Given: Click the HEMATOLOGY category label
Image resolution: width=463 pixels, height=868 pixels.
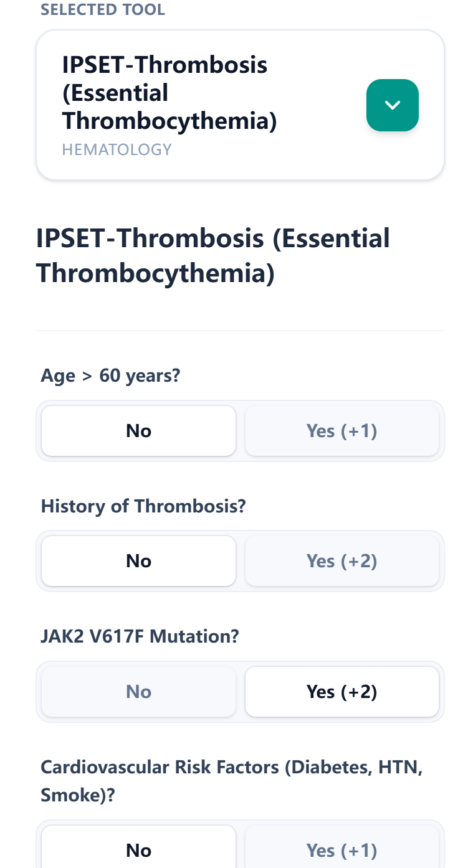Looking at the screenshot, I should [117, 149].
